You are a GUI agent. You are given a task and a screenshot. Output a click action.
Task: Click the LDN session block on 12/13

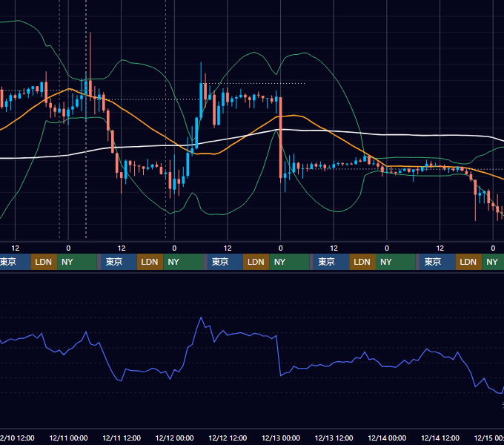pos(362,262)
